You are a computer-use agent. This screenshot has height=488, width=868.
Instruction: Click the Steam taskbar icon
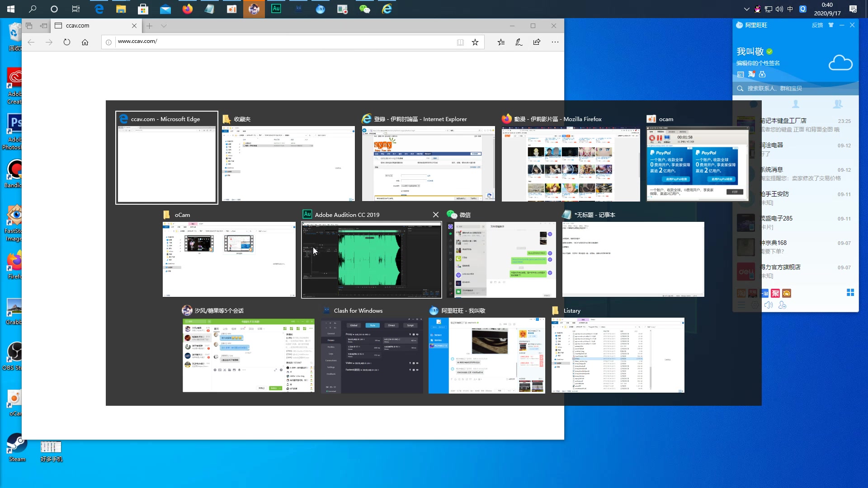tap(17, 449)
